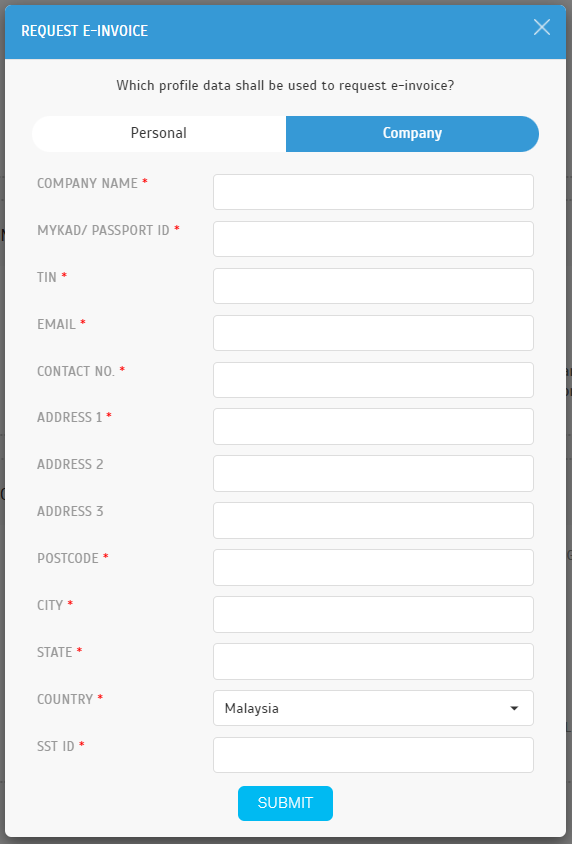The height and width of the screenshot is (844, 572).
Task: Click the Company Name input field
Action: pos(373,192)
